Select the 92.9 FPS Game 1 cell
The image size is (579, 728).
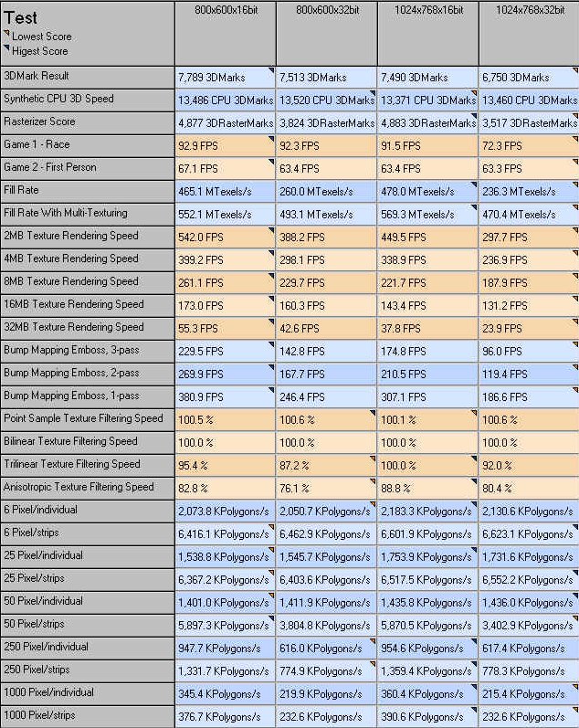(x=226, y=146)
